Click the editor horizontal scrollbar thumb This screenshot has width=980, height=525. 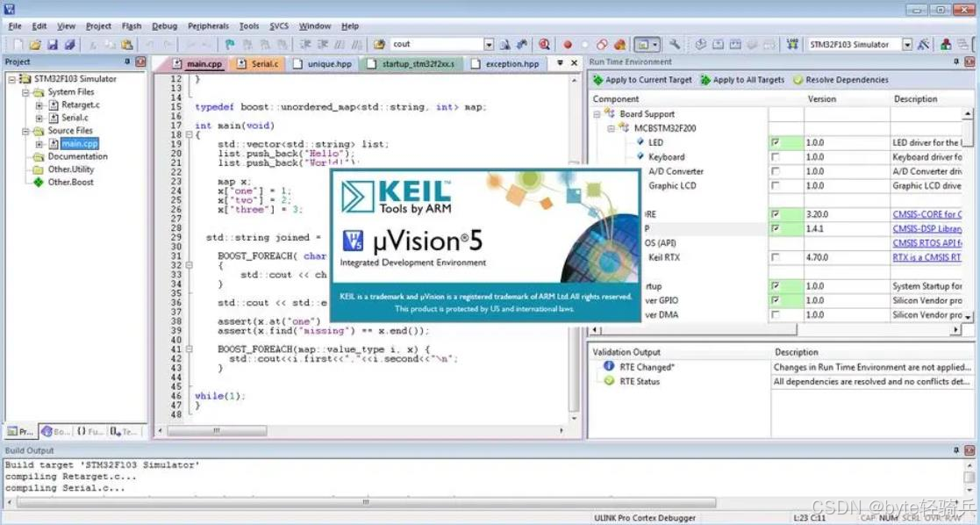click(217, 431)
